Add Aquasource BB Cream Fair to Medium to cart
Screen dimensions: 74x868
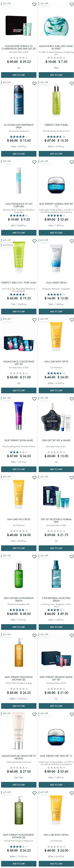[19, 784]
